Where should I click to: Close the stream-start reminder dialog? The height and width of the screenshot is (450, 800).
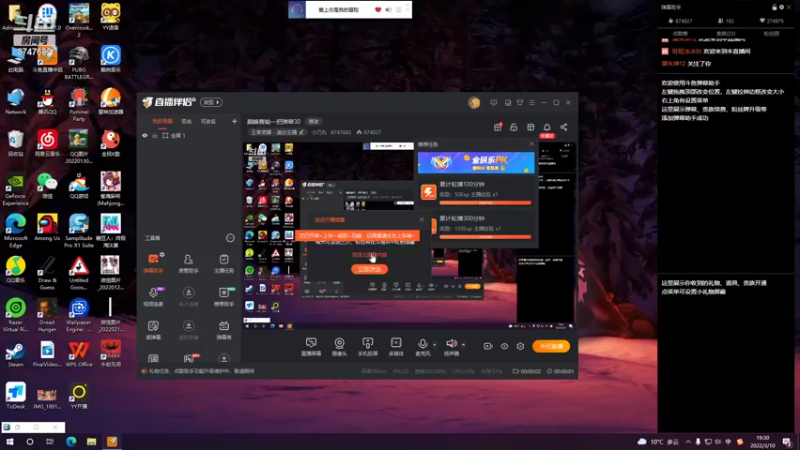coord(421,219)
